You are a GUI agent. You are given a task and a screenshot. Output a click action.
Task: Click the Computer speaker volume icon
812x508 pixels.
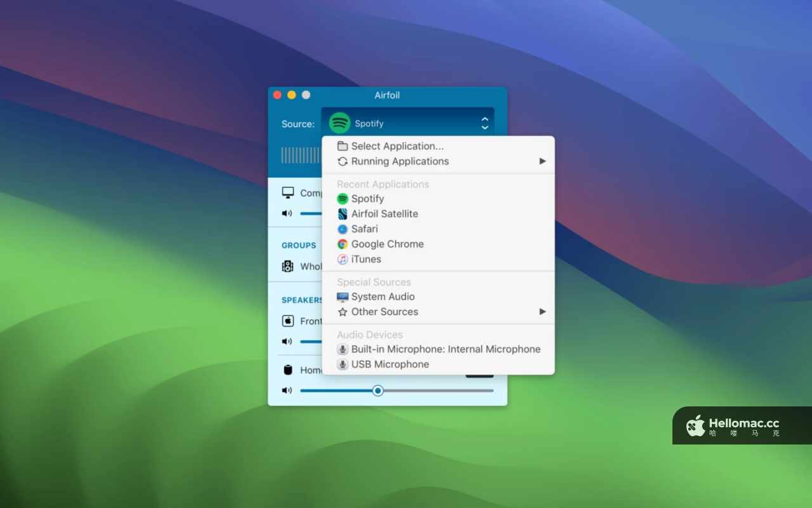287,213
